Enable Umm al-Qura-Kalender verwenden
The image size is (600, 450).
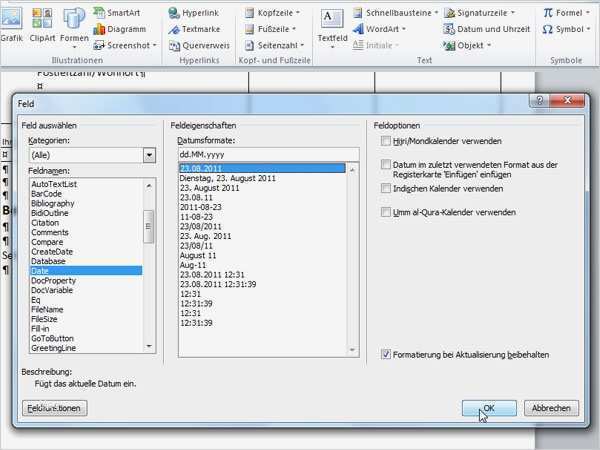point(386,212)
